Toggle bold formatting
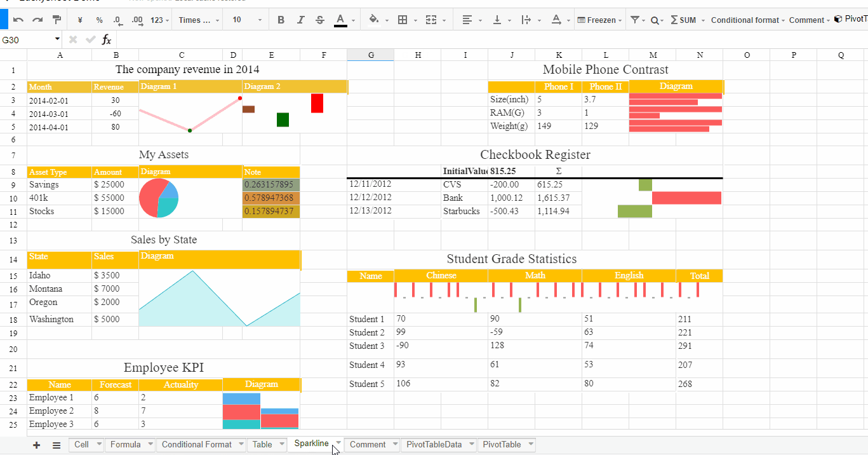868x455 pixels. [x=281, y=20]
